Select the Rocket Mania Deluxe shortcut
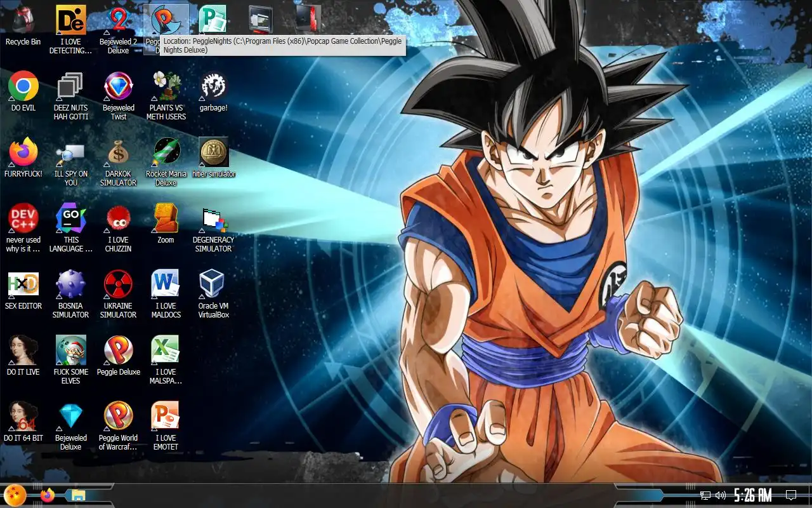The image size is (812, 508). (166, 162)
